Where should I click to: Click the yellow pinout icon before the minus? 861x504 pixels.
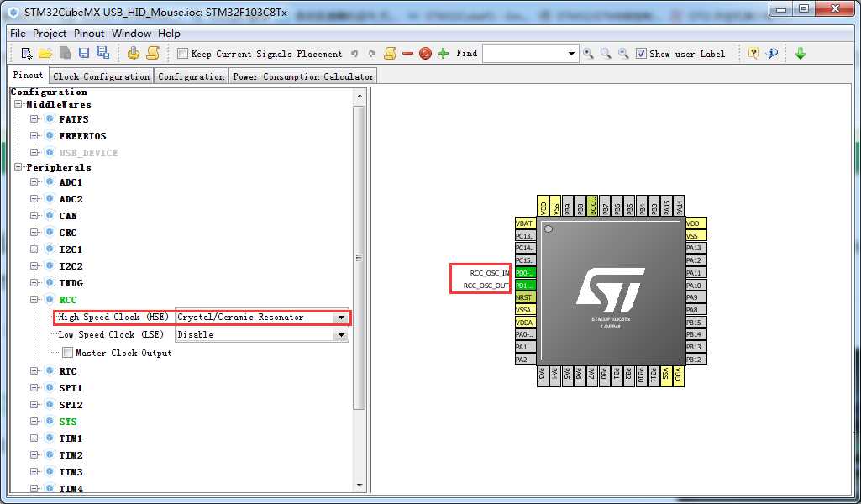pyautogui.click(x=390, y=53)
